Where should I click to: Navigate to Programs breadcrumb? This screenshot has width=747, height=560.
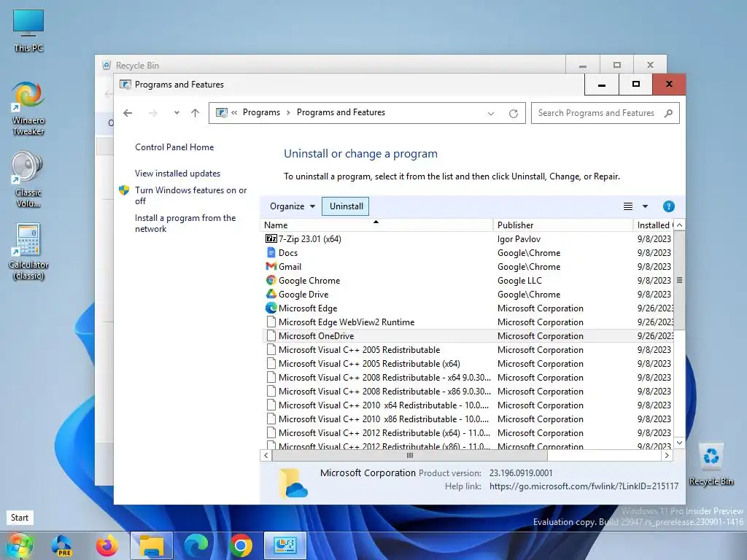coord(261,112)
